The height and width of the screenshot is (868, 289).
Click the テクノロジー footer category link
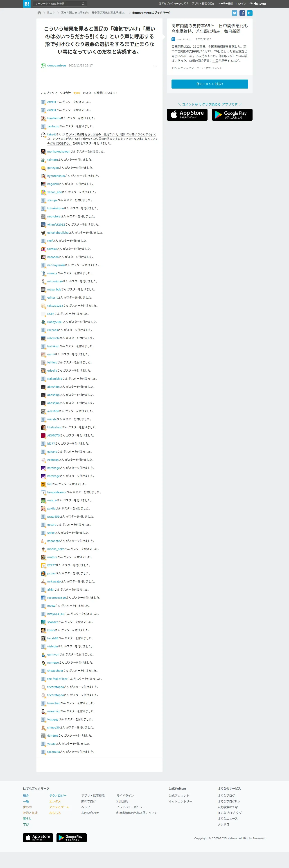click(x=58, y=796)
